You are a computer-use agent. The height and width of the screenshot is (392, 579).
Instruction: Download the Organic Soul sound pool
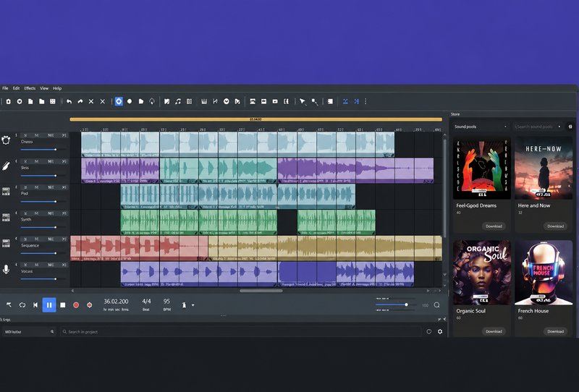tap(494, 331)
